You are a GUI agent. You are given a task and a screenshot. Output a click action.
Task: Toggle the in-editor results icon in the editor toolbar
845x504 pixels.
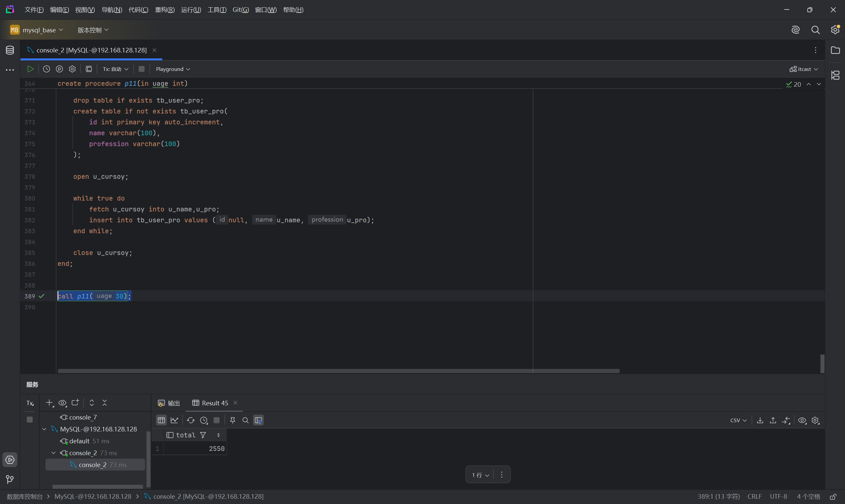tap(89, 69)
